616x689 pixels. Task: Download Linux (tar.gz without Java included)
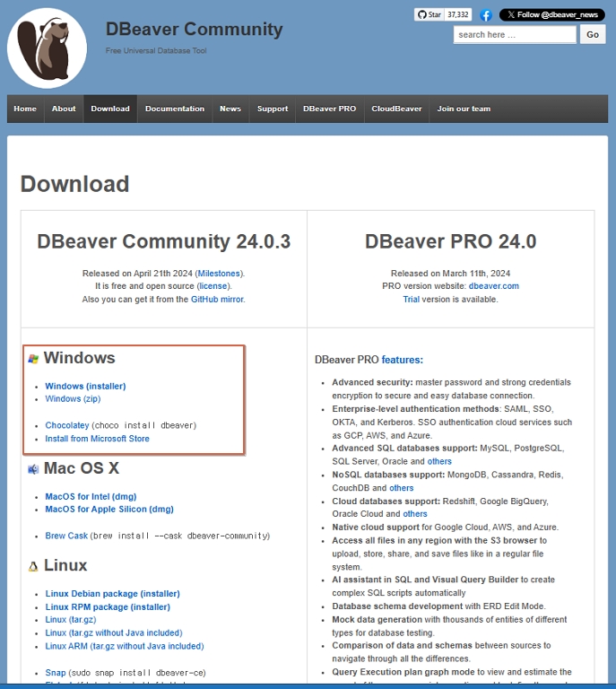coord(114,632)
